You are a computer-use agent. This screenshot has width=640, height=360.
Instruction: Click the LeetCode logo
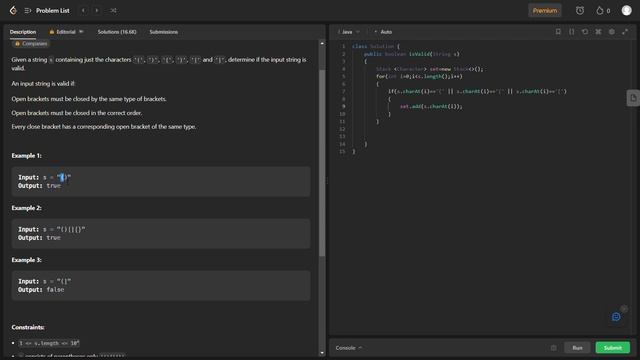pos(13,11)
